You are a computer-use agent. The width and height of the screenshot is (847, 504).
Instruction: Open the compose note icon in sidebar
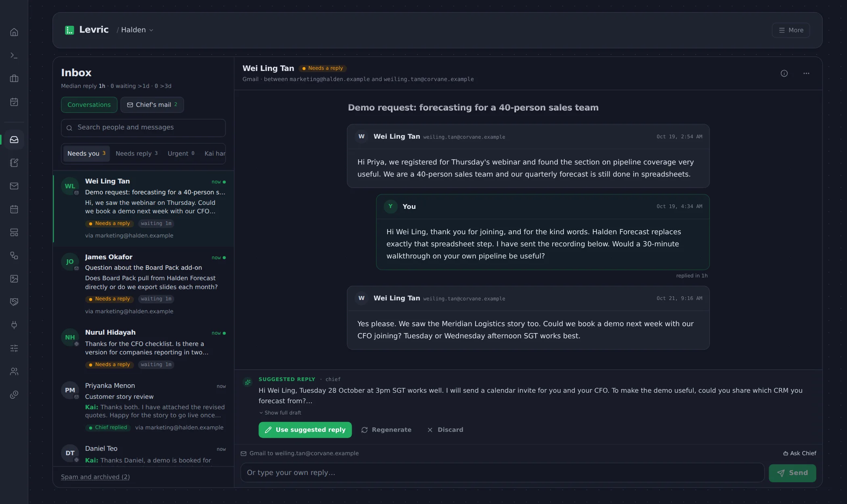pos(14,163)
